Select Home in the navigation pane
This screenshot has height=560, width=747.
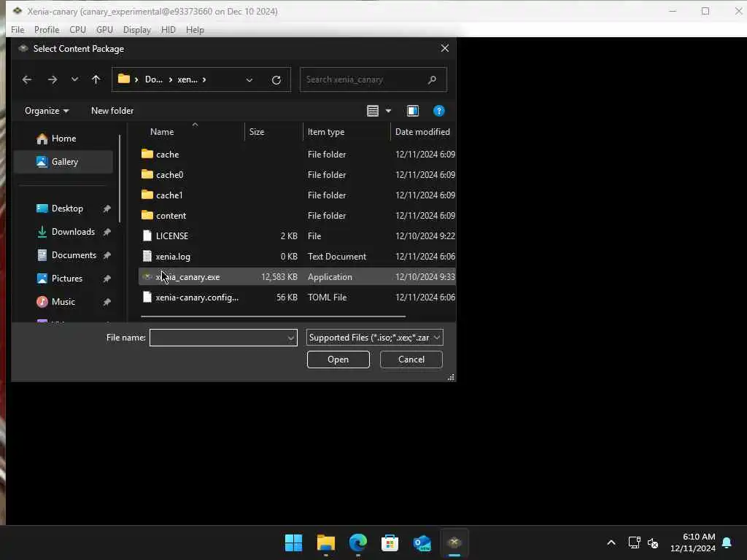pyautogui.click(x=63, y=139)
